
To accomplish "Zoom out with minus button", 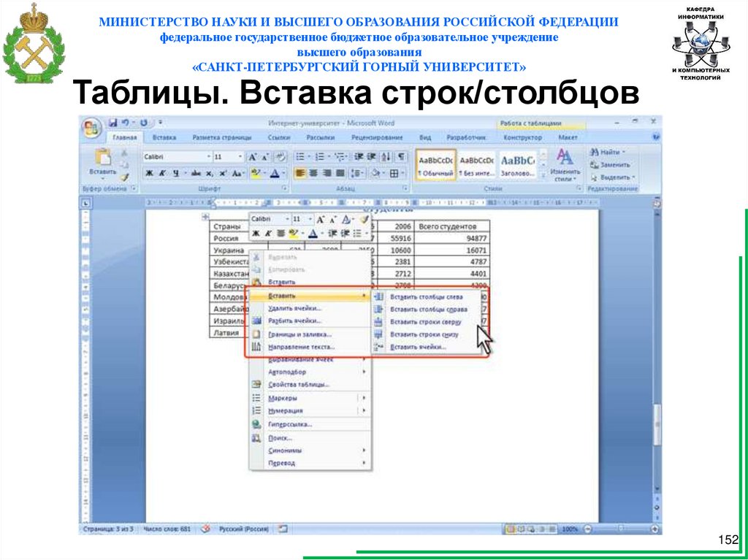I will (587, 529).
